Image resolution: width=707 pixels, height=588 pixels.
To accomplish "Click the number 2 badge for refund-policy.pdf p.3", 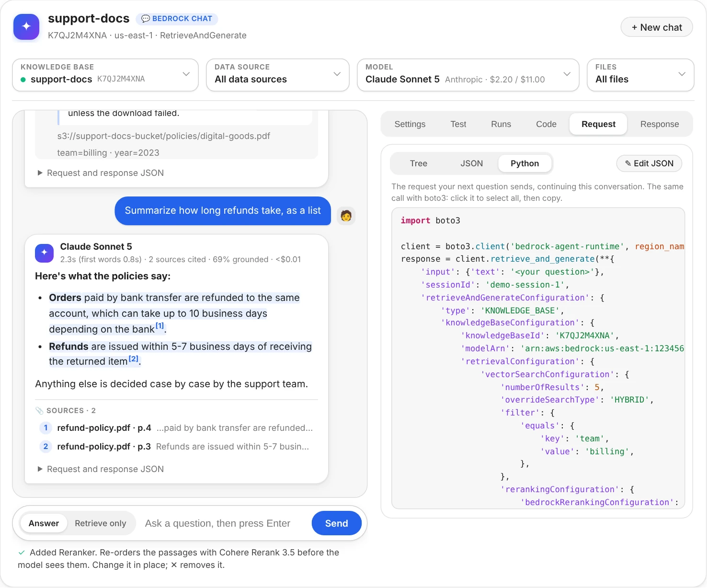I will point(46,447).
